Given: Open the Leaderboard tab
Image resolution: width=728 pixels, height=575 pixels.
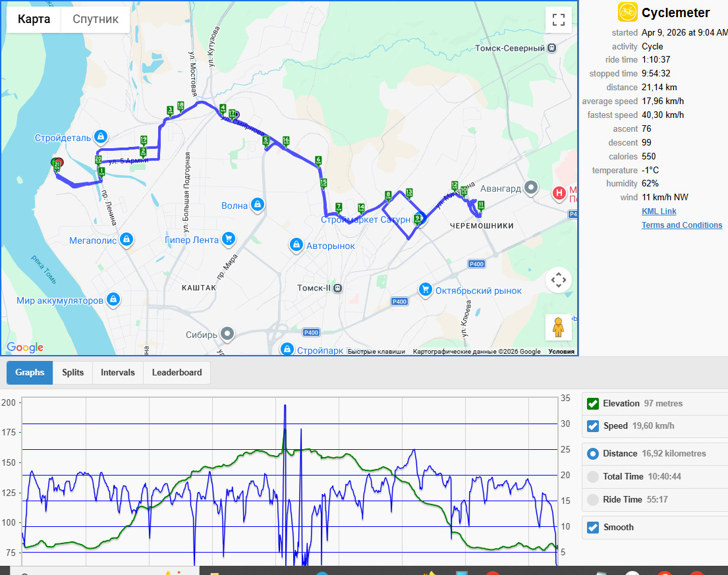Looking at the screenshot, I should 177,373.
